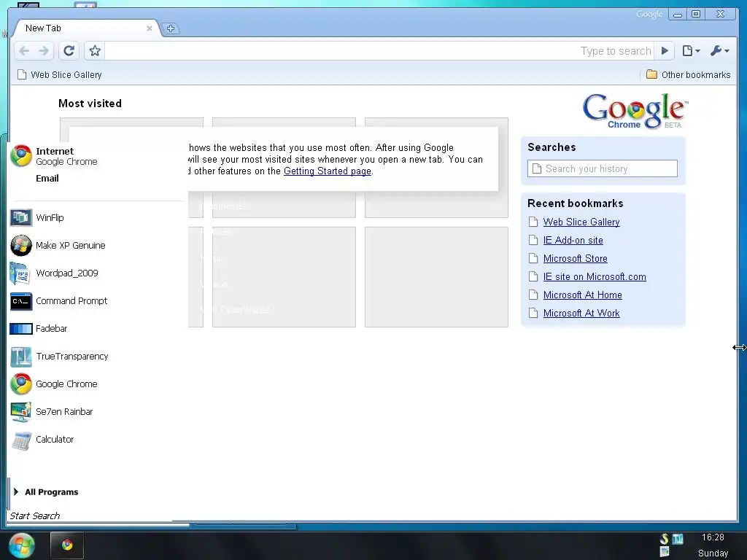Go back using the back arrow
The image size is (747, 560).
tap(24, 50)
